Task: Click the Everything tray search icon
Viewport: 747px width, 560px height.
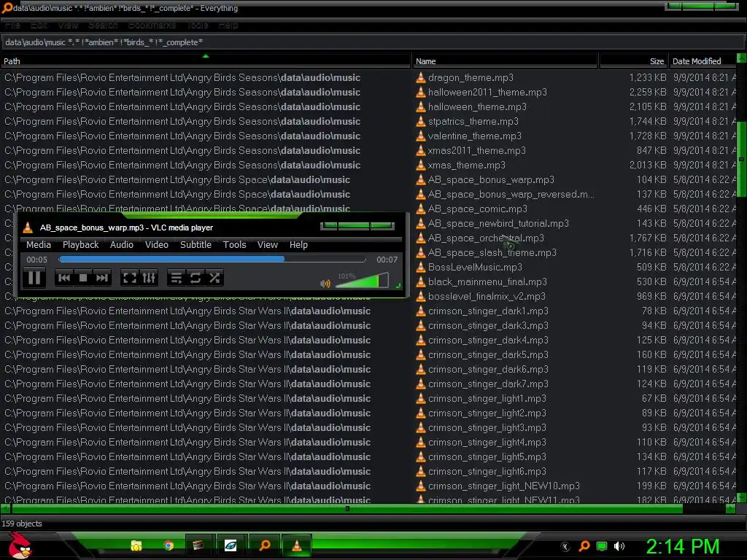Action: click(x=584, y=546)
